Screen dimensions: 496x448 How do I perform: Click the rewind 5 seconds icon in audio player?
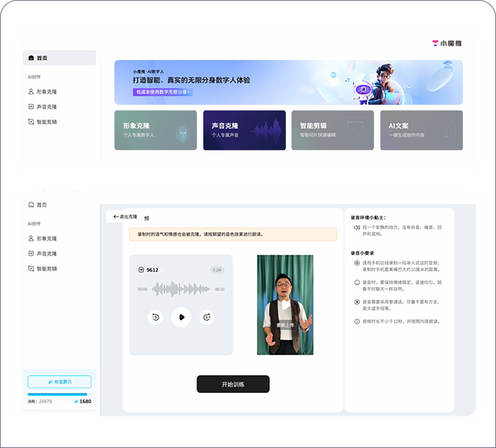(x=156, y=317)
